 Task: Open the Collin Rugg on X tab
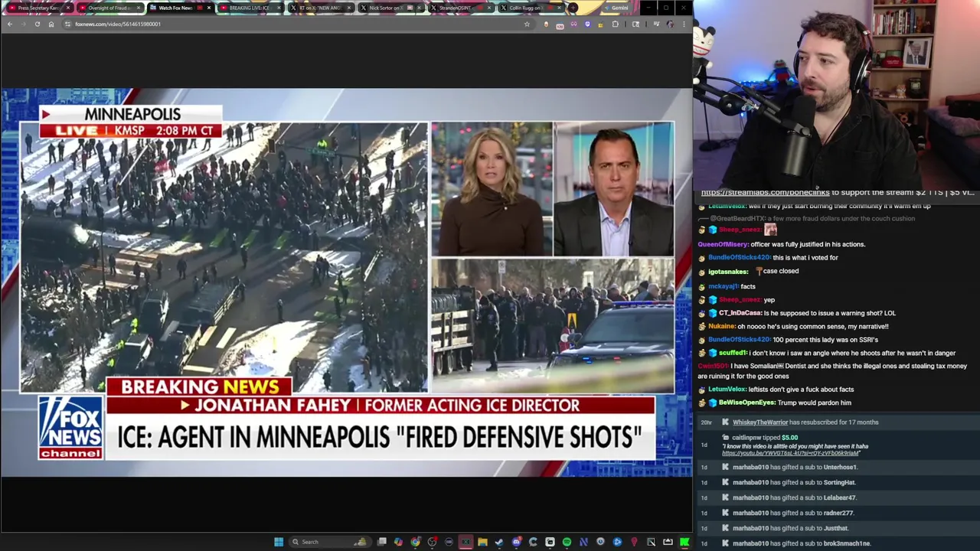tap(531, 8)
